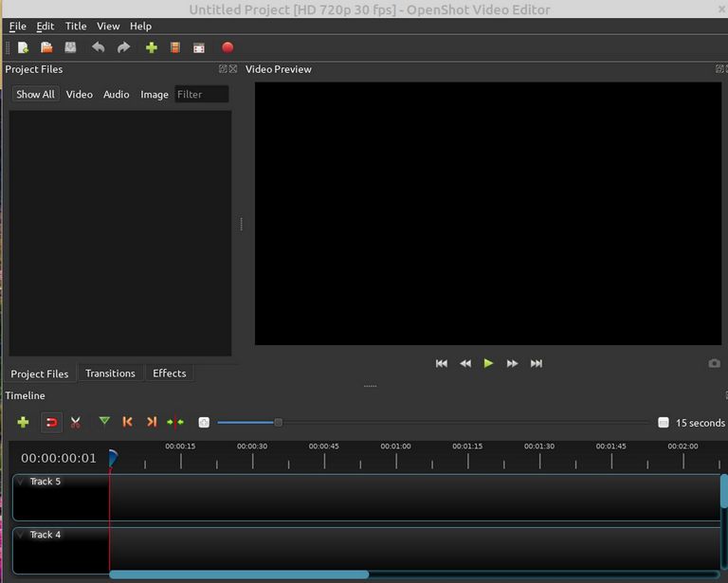
Task: Click the green plus Import Files icon
Action: point(151,47)
